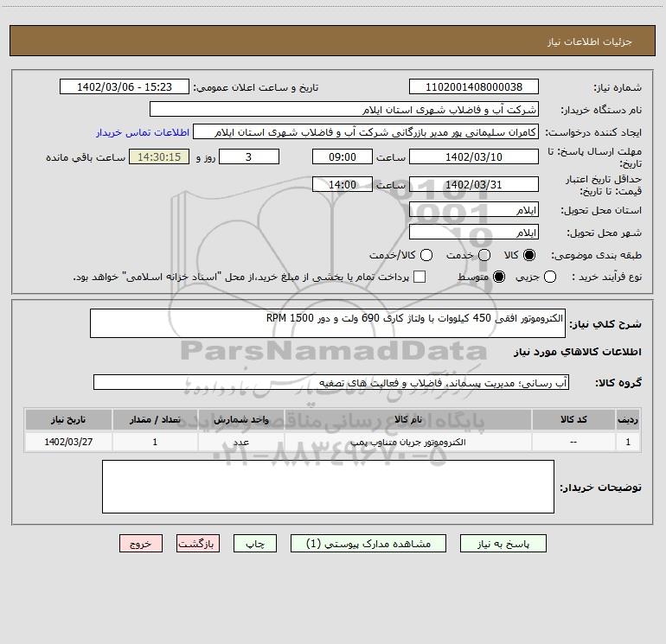The width and height of the screenshot is (666, 644).
Task: Select the خدمت radio button
Action: tap(484, 255)
